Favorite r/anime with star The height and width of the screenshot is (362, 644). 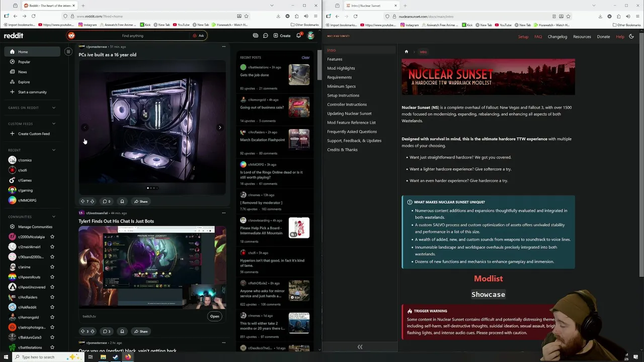coord(52,267)
